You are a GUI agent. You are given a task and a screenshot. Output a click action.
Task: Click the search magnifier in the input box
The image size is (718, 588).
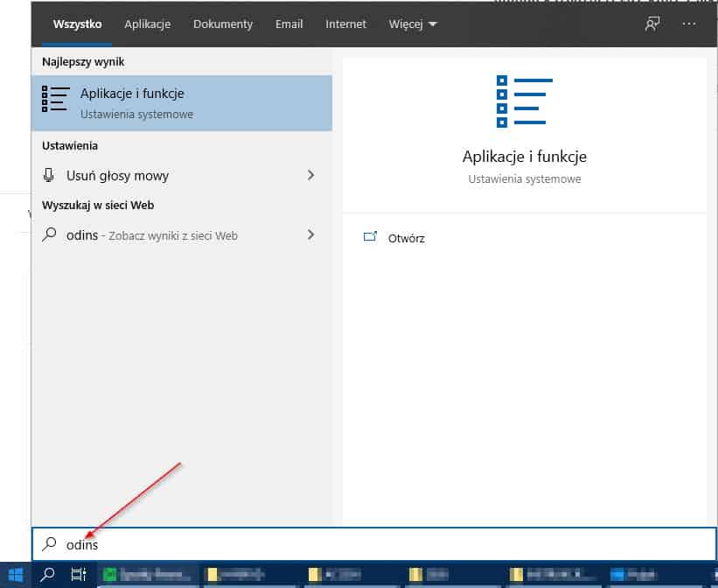(49, 543)
